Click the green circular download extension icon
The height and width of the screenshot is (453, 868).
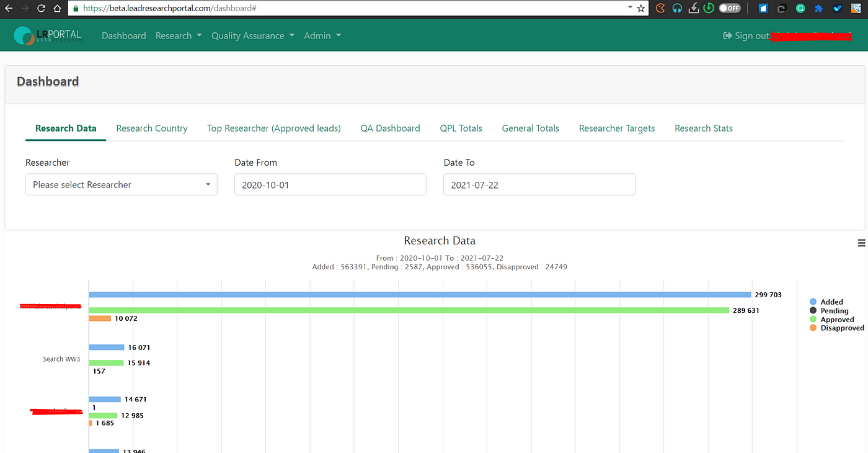pos(709,8)
